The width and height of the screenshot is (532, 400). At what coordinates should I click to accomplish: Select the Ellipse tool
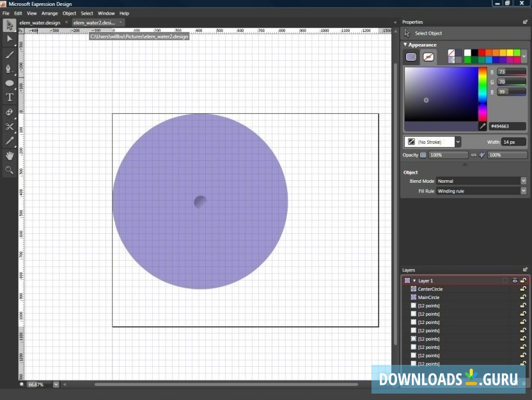coord(10,82)
